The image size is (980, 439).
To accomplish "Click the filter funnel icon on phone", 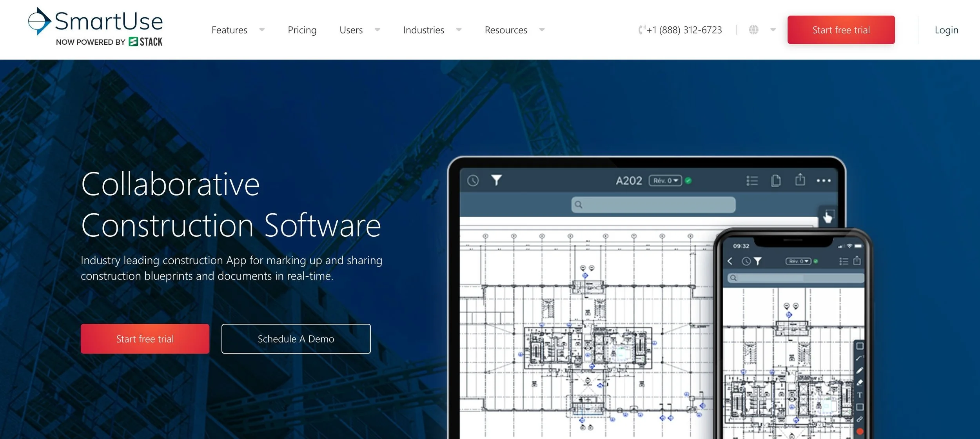I will pyautogui.click(x=757, y=261).
